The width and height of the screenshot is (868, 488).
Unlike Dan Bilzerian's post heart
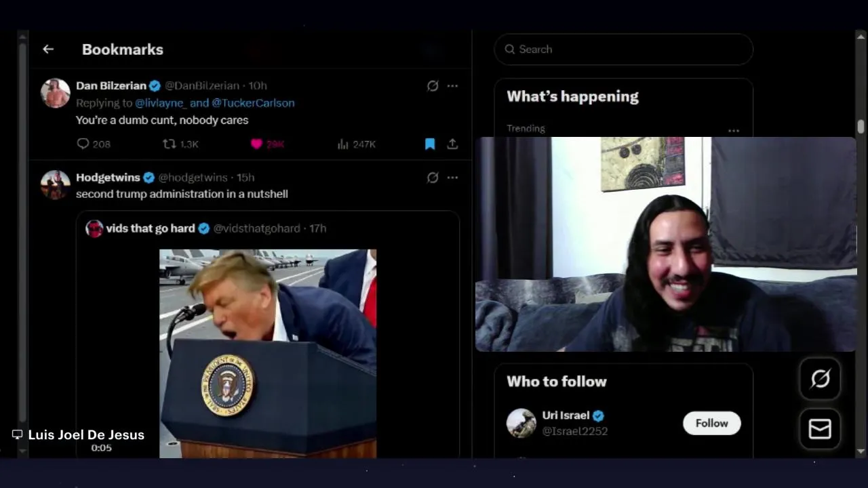coord(256,144)
